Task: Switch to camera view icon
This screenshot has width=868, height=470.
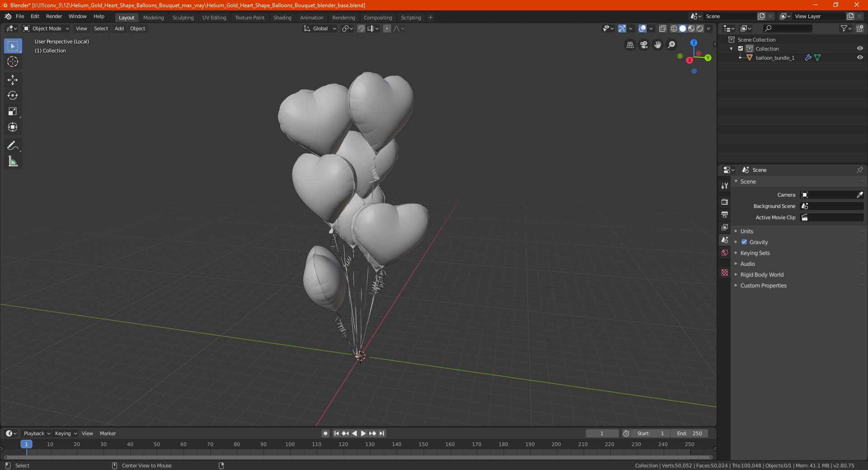Action: (x=644, y=45)
